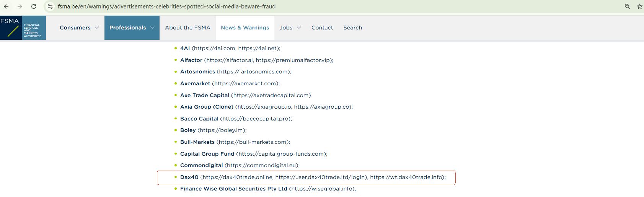Select the Boley list entry
This screenshot has width=644, height=197.
(188, 130)
